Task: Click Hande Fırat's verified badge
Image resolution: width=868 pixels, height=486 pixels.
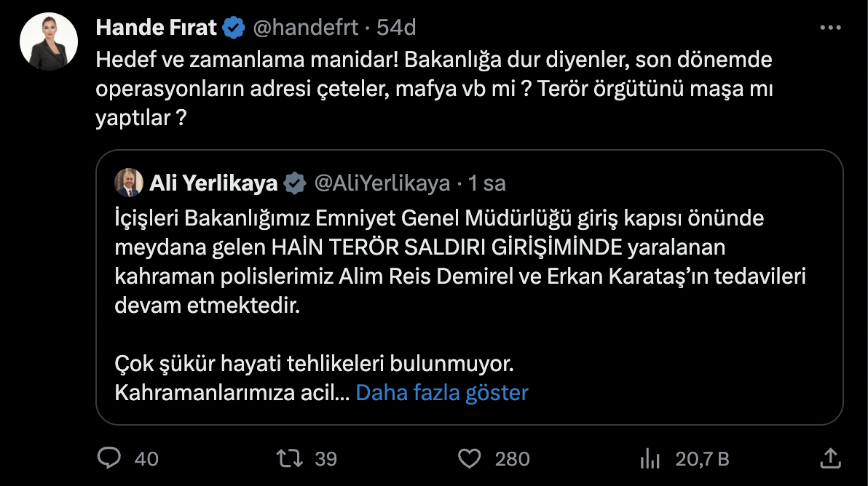Action: pyautogui.click(x=233, y=28)
